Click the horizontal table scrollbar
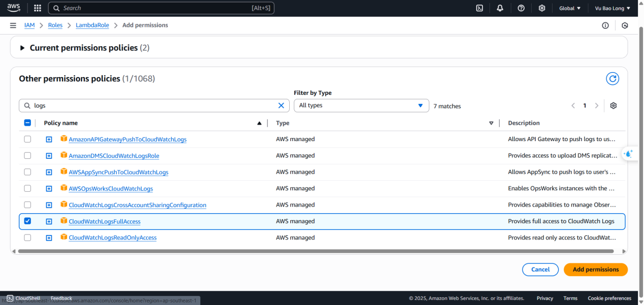Image resolution: width=644 pixels, height=305 pixels. pos(315,251)
